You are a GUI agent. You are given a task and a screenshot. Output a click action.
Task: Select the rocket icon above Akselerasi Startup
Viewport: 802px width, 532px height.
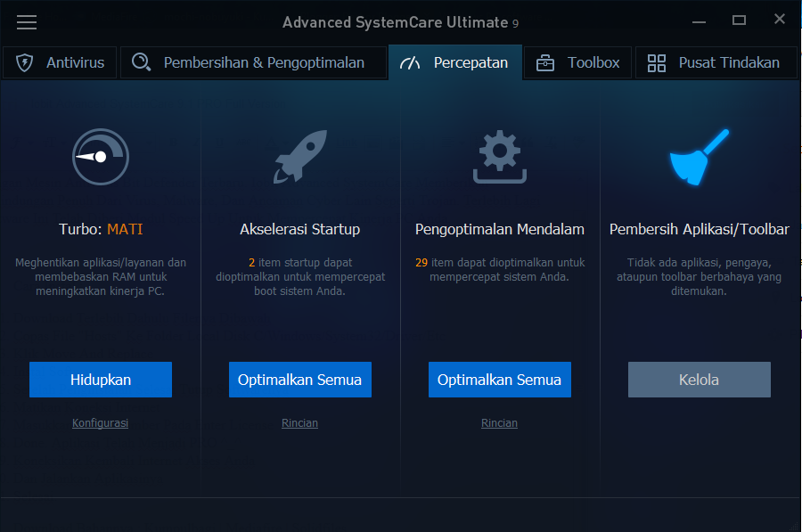(299, 157)
